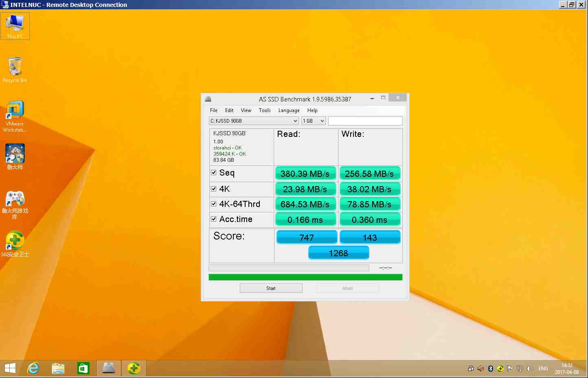
Task: Select VMware Workstation desktop shortcut
Action: point(15,116)
